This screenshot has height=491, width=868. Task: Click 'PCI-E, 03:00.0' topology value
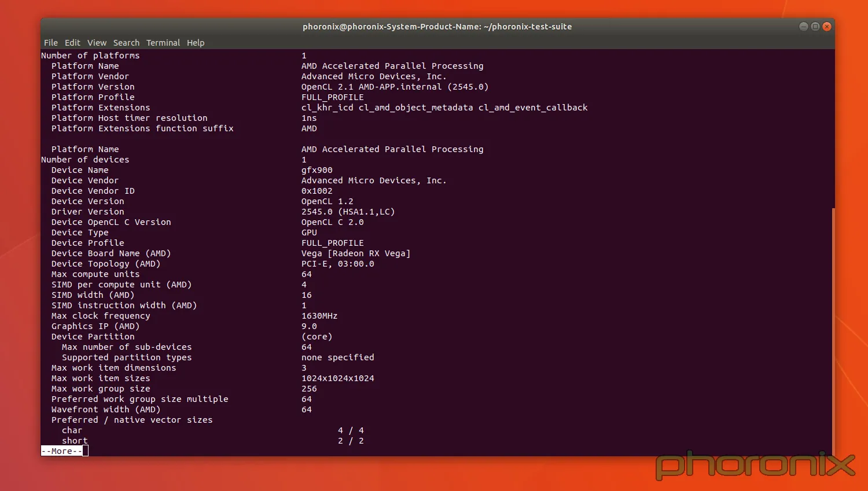tap(338, 264)
